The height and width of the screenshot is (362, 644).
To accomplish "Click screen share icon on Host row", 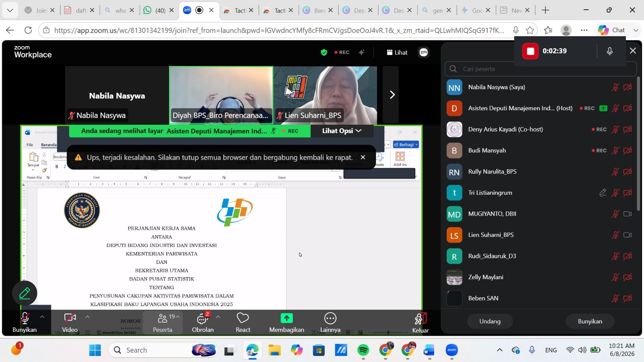I will coord(603,108).
